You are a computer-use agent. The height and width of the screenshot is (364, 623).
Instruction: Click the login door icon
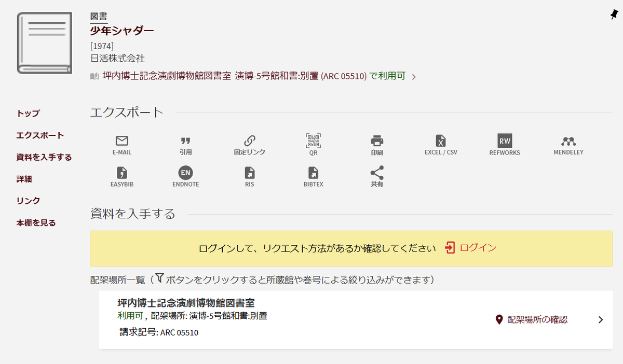pos(450,248)
